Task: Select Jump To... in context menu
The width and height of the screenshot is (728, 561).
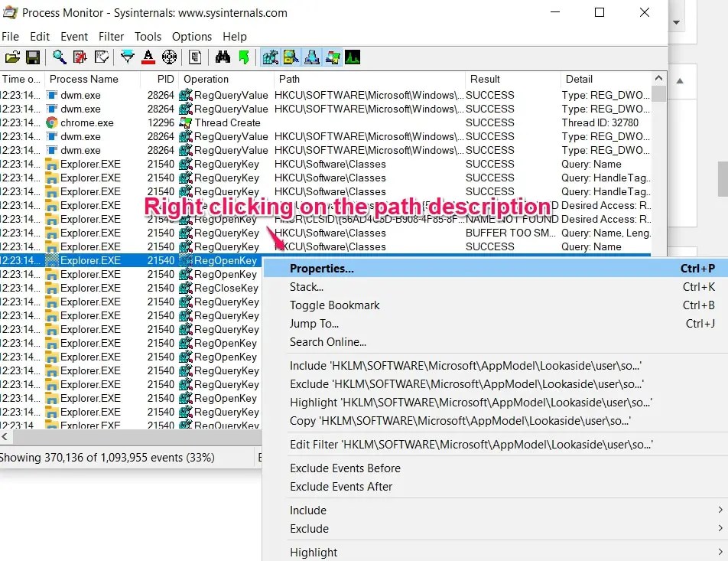Action: coord(496,324)
